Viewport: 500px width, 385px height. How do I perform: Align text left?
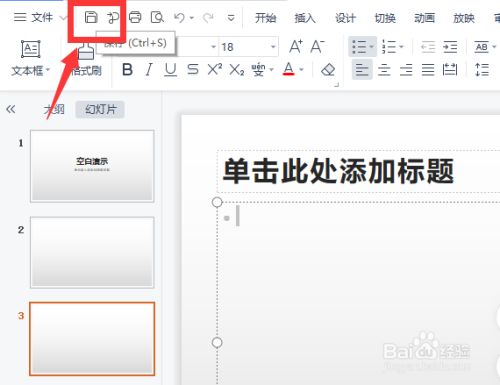pos(362,70)
